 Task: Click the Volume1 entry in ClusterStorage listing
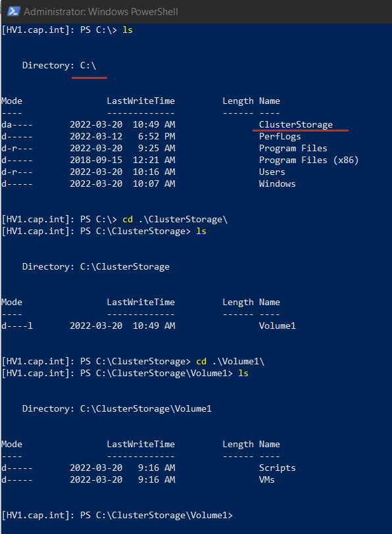pyautogui.click(x=277, y=326)
